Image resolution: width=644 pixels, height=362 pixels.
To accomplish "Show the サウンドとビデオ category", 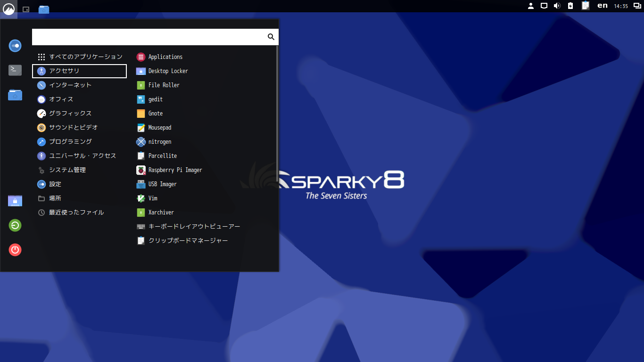I will pos(79,127).
